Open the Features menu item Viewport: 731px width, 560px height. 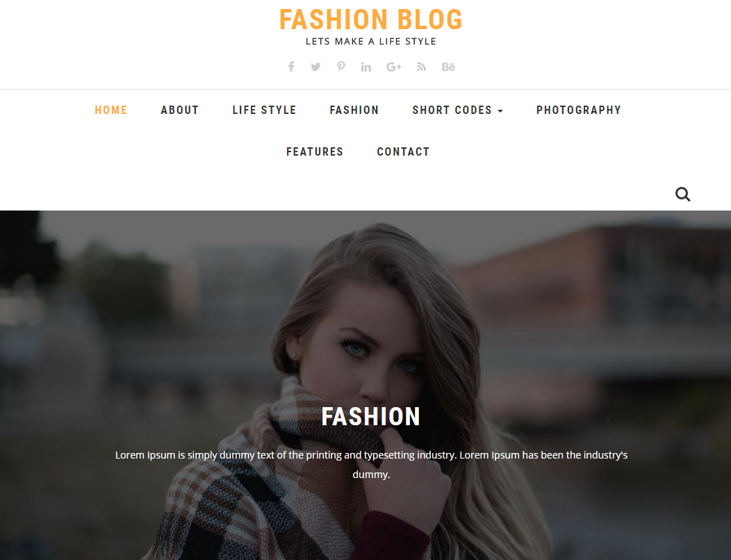315,152
